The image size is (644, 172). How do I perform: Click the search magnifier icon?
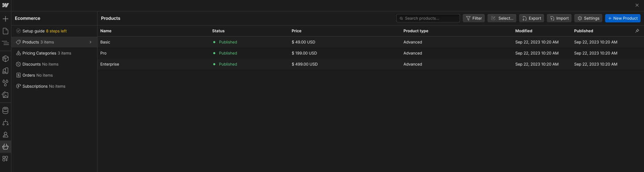coord(401,18)
